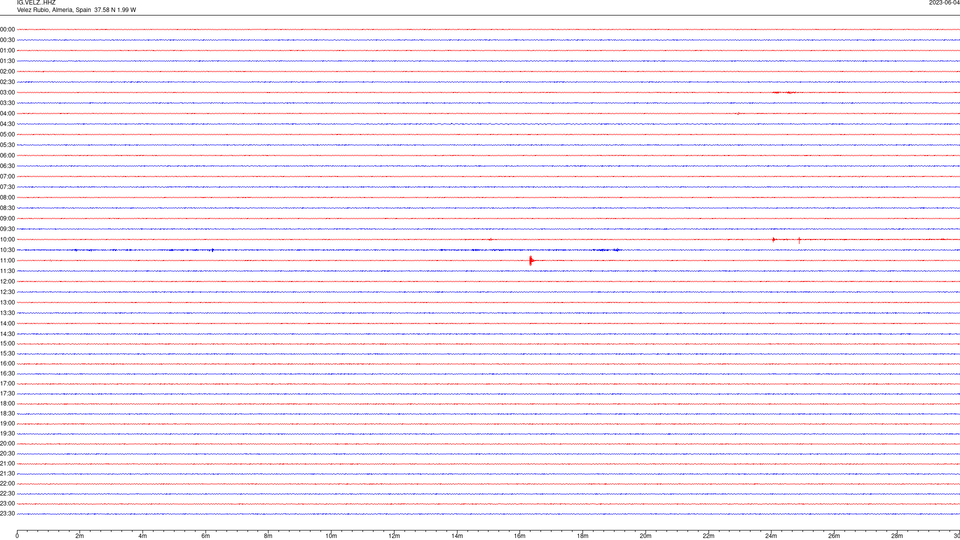The image size is (960, 540).
Task: Click the 4m tick label on the time axis
Action: tap(143, 536)
